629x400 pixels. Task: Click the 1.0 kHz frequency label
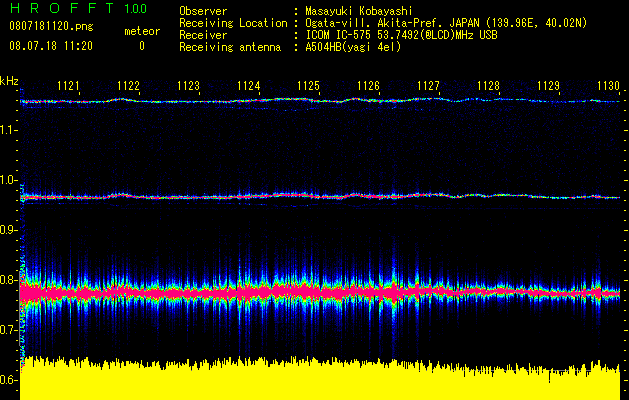[9, 180]
